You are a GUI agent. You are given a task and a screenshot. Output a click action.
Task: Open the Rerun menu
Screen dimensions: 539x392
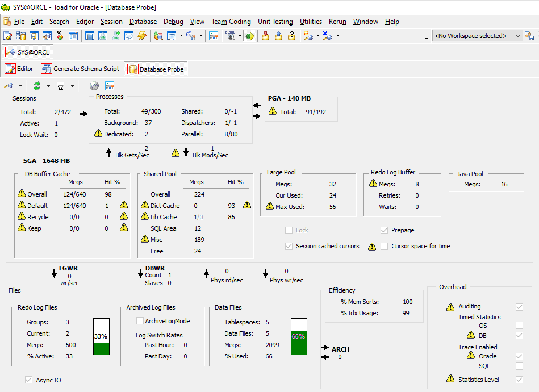[337, 22]
